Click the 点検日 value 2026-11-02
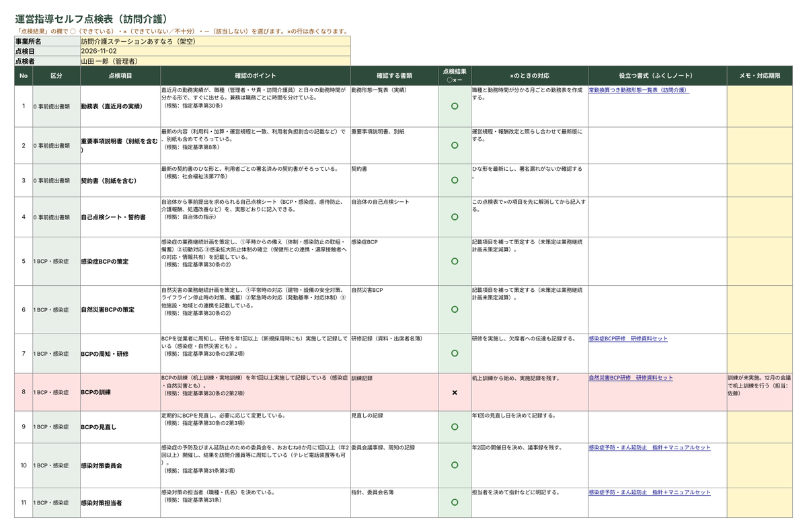This screenshot has height=532, width=807. click(215, 51)
